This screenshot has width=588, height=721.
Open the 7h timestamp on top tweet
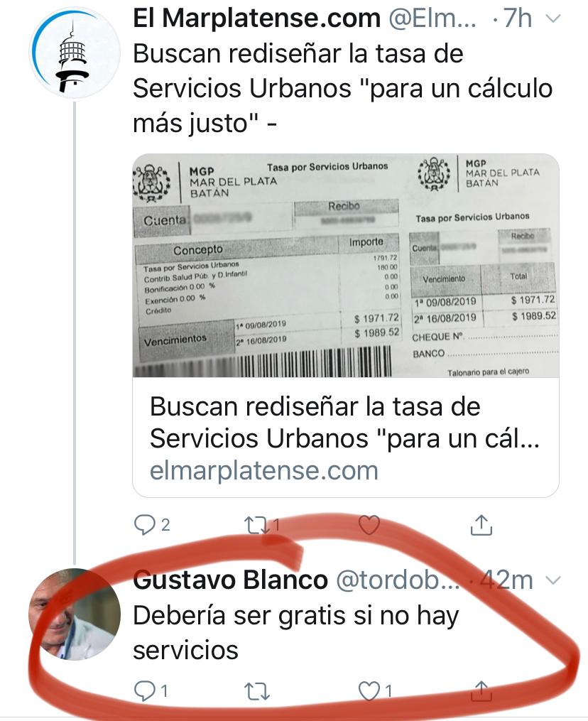518,18
